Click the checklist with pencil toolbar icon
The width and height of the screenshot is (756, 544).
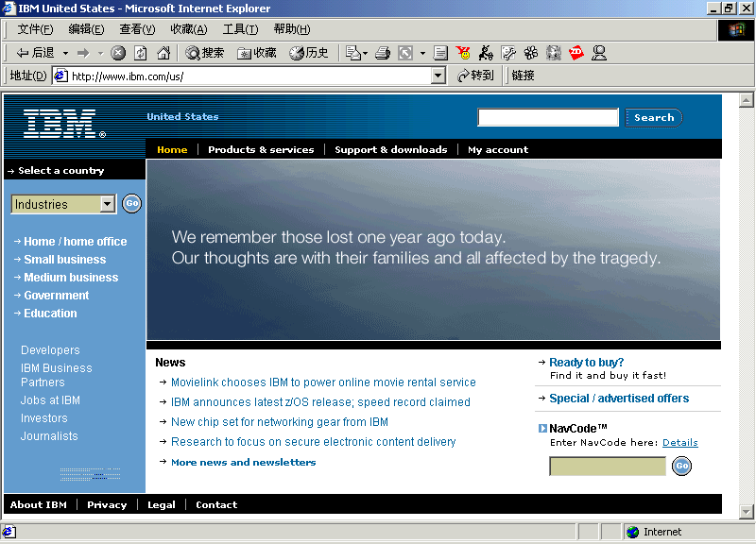point(508,53)
